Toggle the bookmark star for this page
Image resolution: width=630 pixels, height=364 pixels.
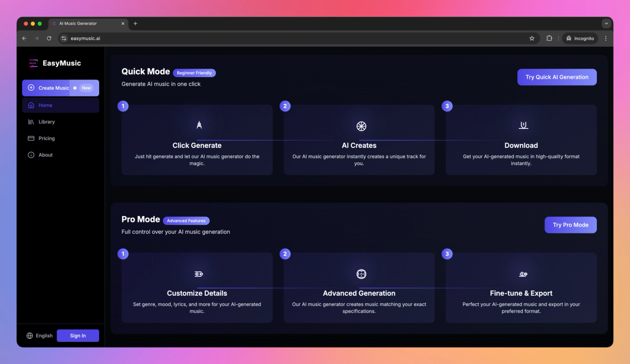(x=532, y=38)
